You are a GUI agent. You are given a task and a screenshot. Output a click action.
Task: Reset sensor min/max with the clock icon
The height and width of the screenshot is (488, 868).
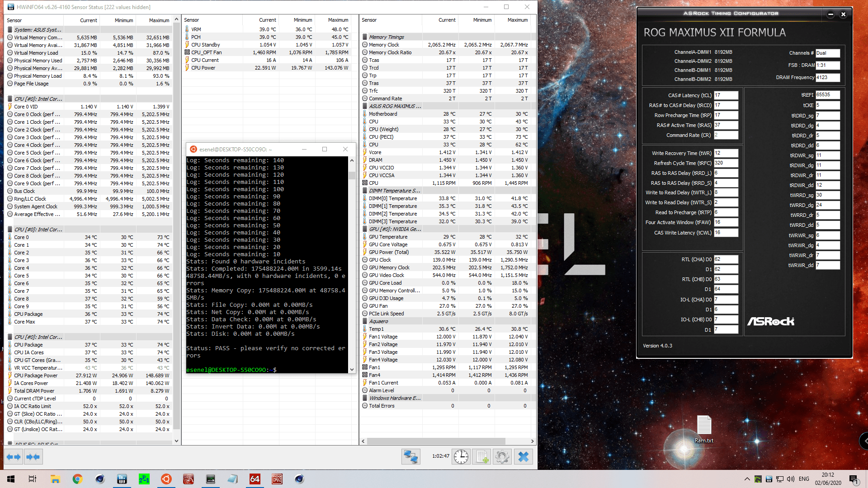pos(461,457)
